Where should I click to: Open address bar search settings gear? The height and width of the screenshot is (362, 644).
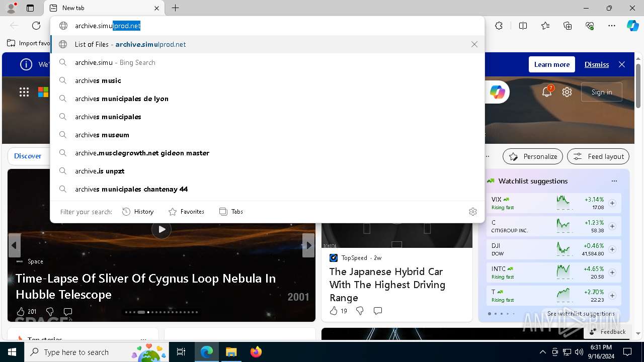coord(473,212)
